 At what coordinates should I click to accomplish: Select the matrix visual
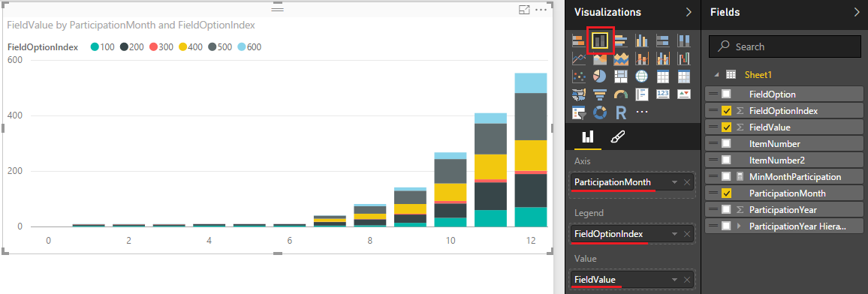pyautogui.click(x=683, y=76)
